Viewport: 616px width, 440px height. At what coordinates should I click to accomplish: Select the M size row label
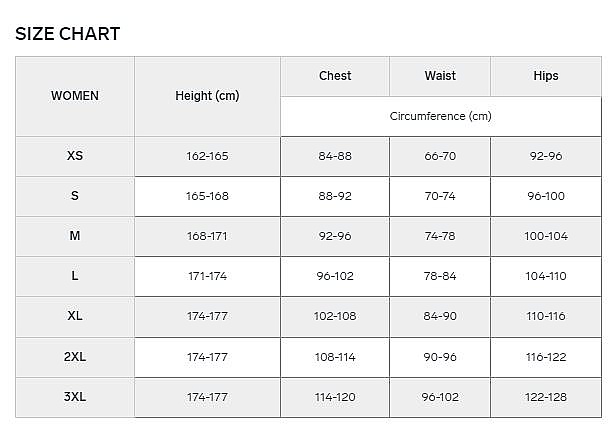(x=75, y=236)
